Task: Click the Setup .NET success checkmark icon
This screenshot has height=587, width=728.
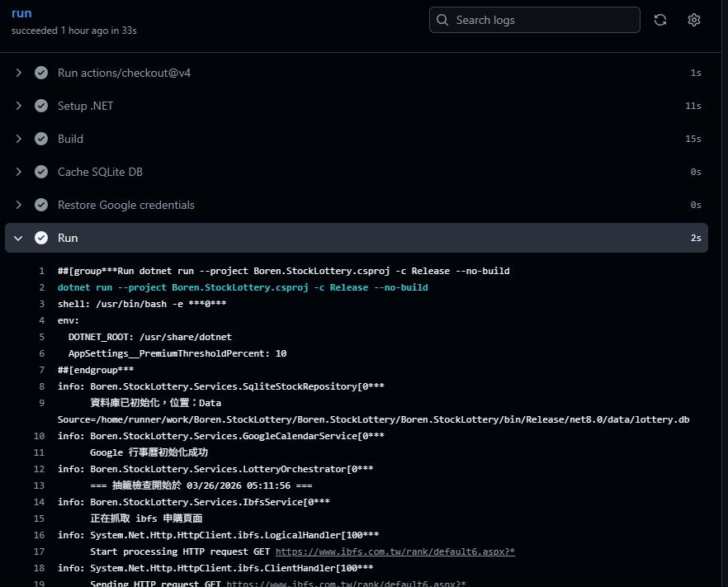Action: pyautogui.click(x=41, y=106)
